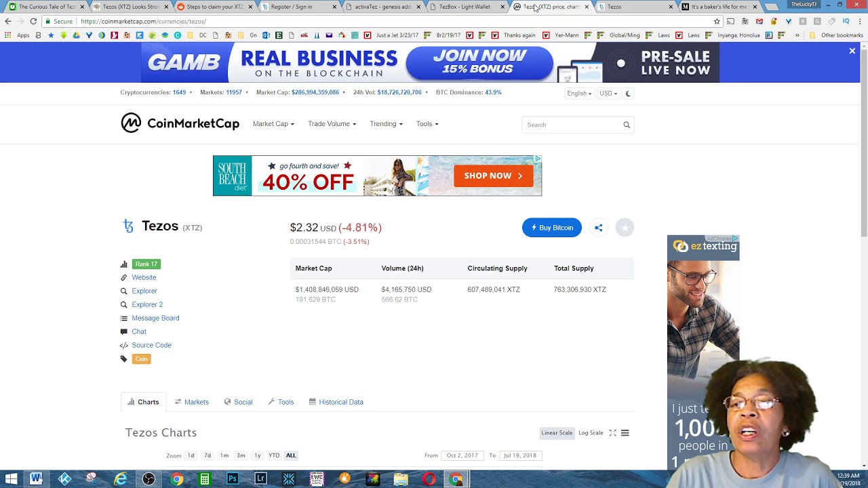Open the Source Code link
868x488 pixels.
[x=151, y=345]
